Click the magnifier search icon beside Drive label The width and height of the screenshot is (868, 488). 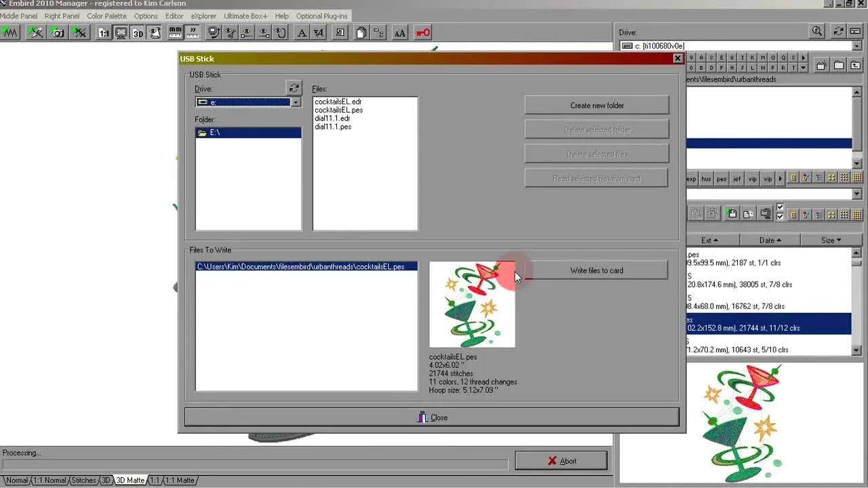point(817,31)
